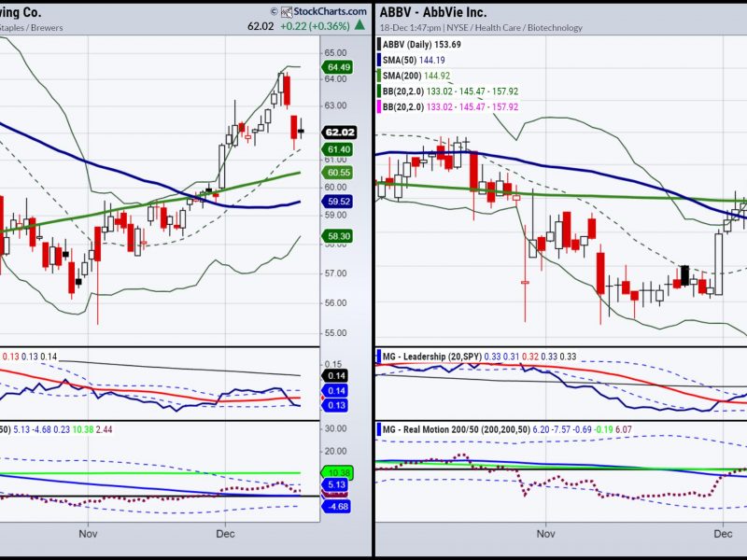Select the 'SMA(50) 144.19' legend entry
The height and width of the screenshot is (560, 747).
414,60
